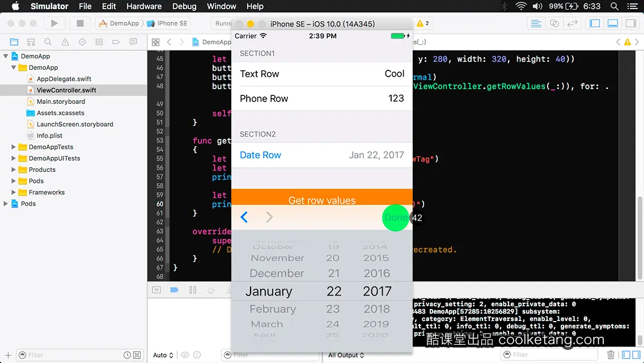644x363 pixels.
Task: Tap Done on the picker toolbar
Action: [x=396, y=217]
